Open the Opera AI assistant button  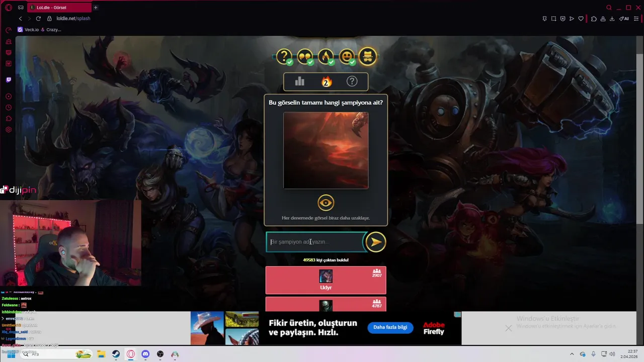[x=624, y=19]
